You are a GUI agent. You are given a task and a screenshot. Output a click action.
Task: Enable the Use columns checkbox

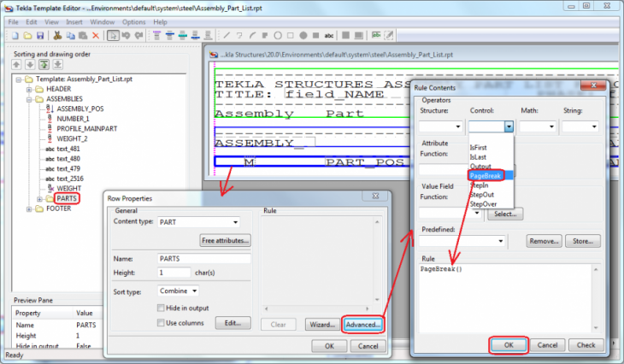point(161,323)
